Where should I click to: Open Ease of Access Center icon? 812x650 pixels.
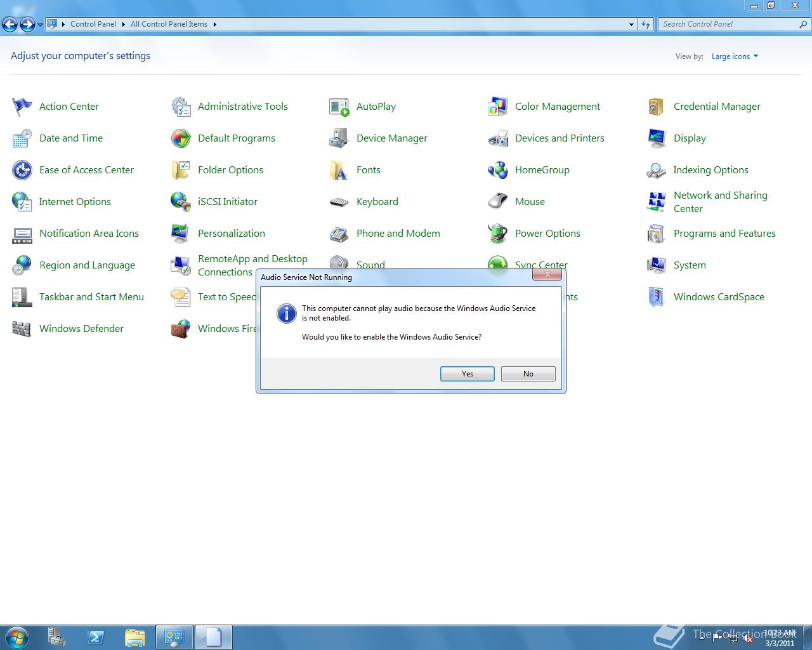pyautogui.click(x=22, y=170)
